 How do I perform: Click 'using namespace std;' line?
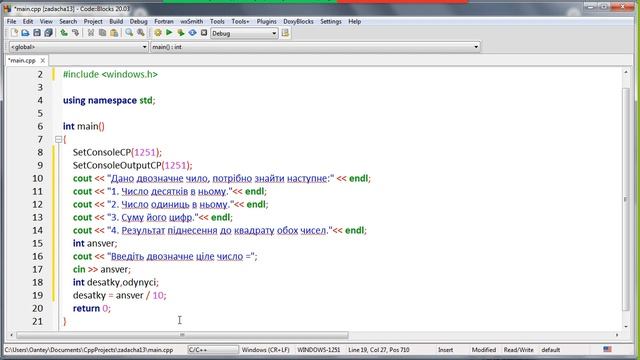pos(109,100)
